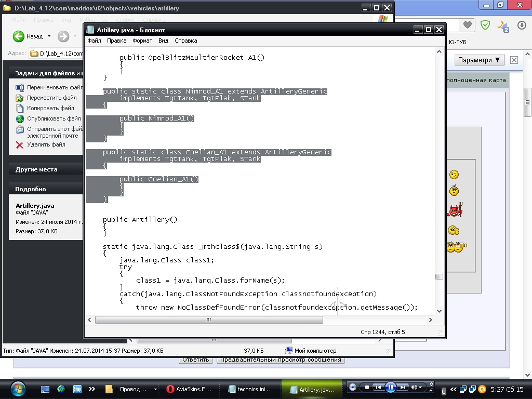Open the Файл menu in Explorer window
This screenshot has width=532, height=399.
tap(19, 20)
